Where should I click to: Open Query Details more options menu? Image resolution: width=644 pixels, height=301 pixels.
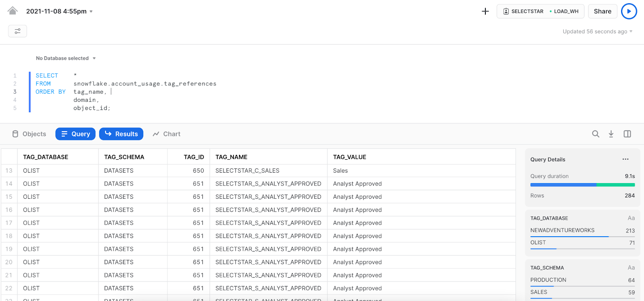click(x=625, y=159)
